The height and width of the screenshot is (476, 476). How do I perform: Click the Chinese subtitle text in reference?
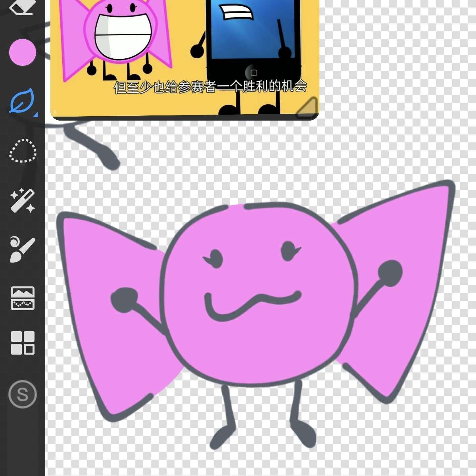pyautogui.click(x=210, y=87)
